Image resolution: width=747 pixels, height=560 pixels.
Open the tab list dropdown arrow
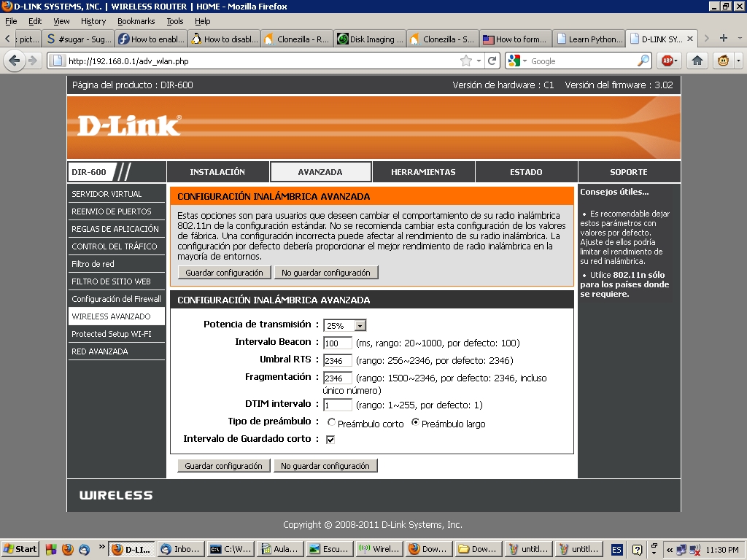(739, 39)
